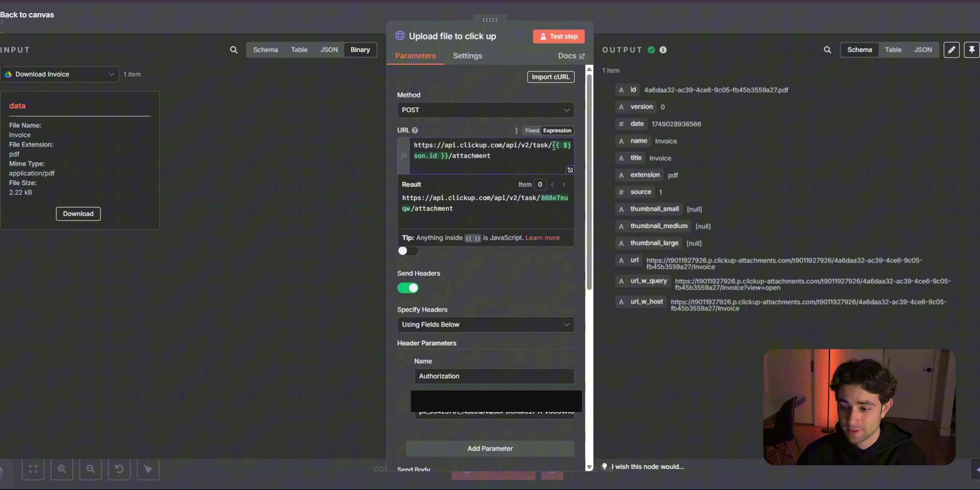The height and width of the screenshot is (490, 980).
Task: Click the green output success checkmark
Action: pyautogui.click(x=651, y=50)
